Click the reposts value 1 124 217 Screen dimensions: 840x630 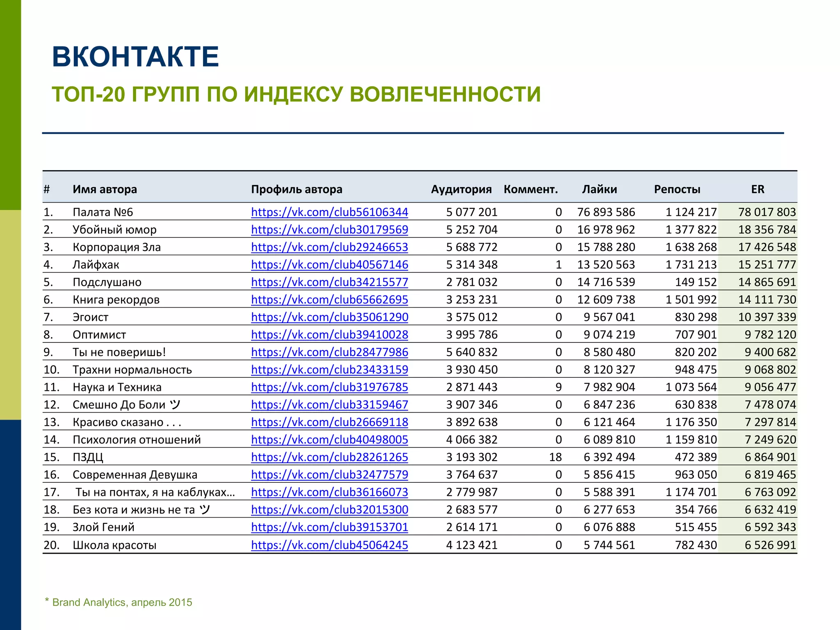click(x=691, y=212)
